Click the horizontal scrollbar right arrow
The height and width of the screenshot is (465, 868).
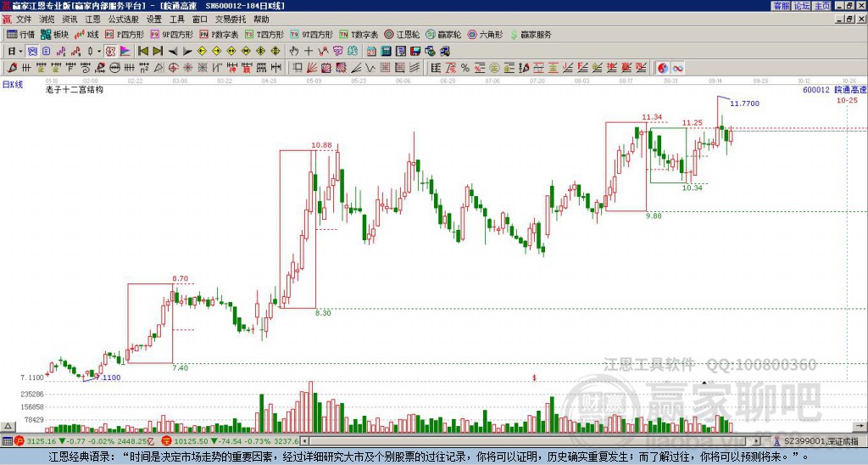(757, 441)
